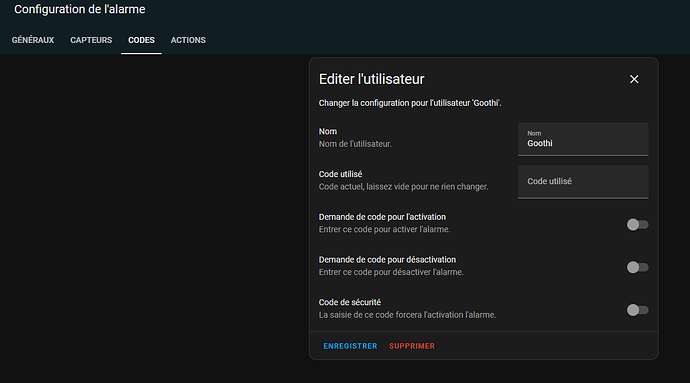
Task: Switch to the CAPTEURS tab
Action: [91, 40]
